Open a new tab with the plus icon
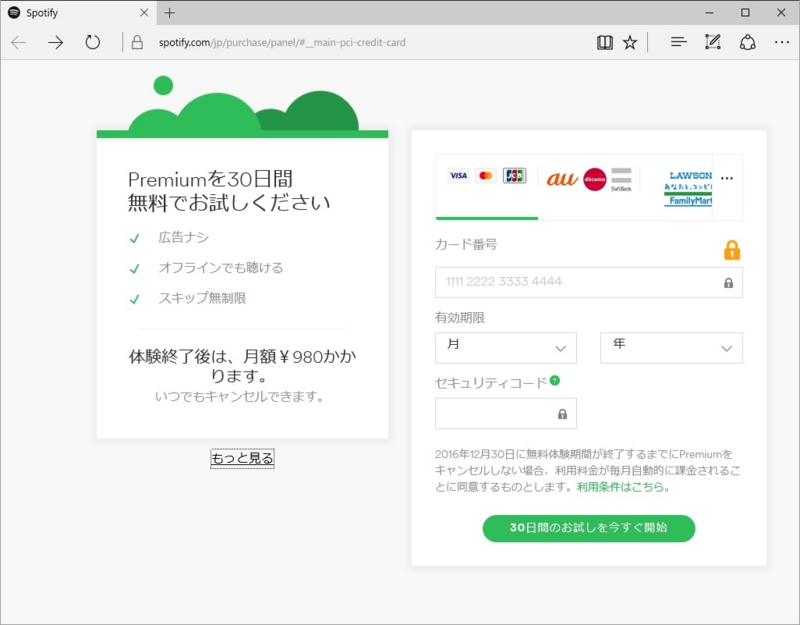800x625 pixels. [169, 13]
